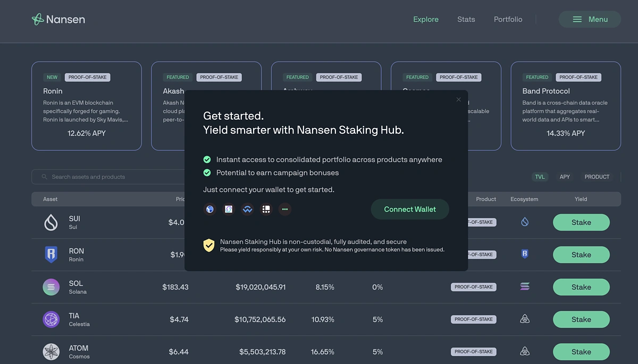Click the TIA Celestia asset icon

click(51, 319)
